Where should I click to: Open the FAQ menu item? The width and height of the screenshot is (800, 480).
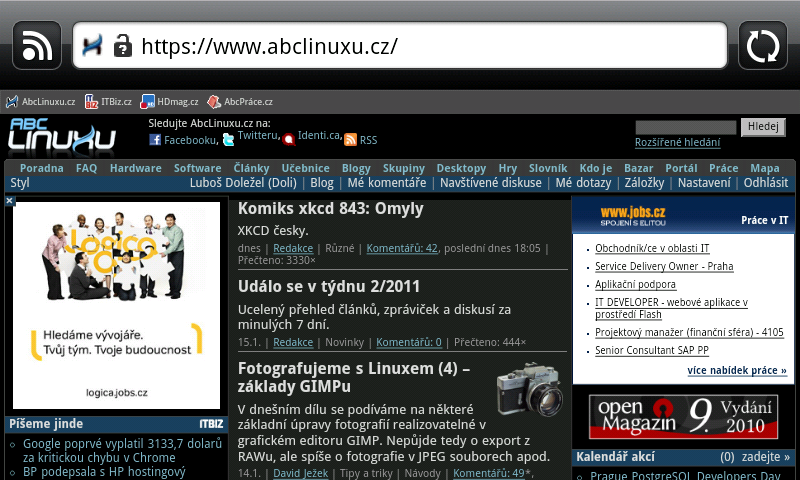pos(86,168)
